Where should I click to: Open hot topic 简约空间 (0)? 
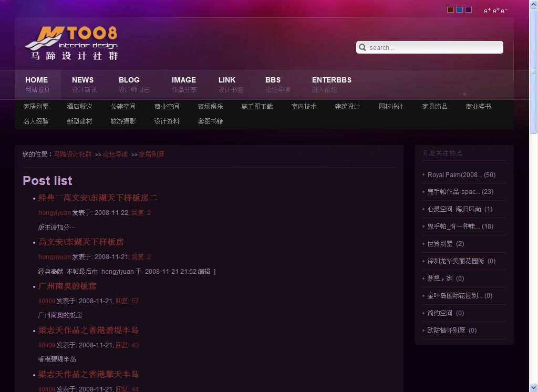446,313
